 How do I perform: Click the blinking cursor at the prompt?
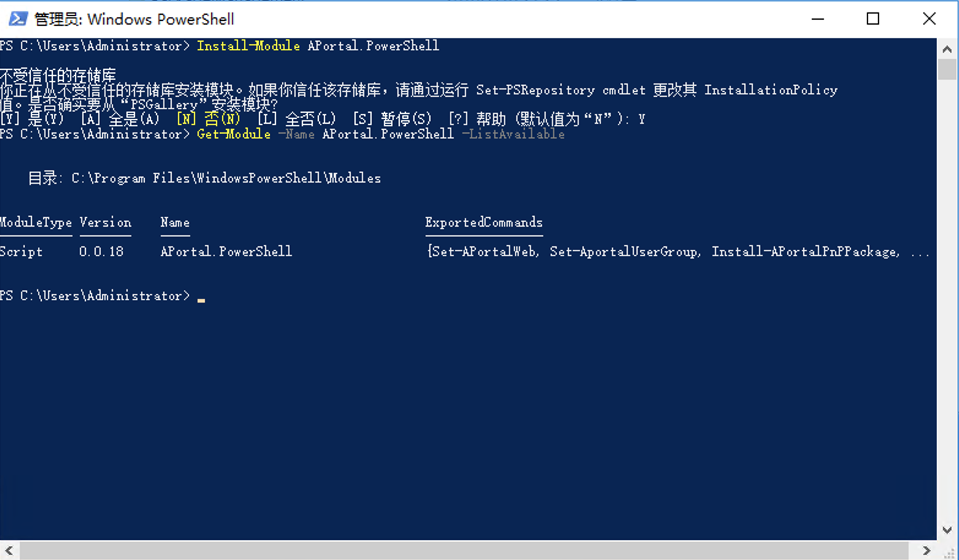click(x=201, y=300)
